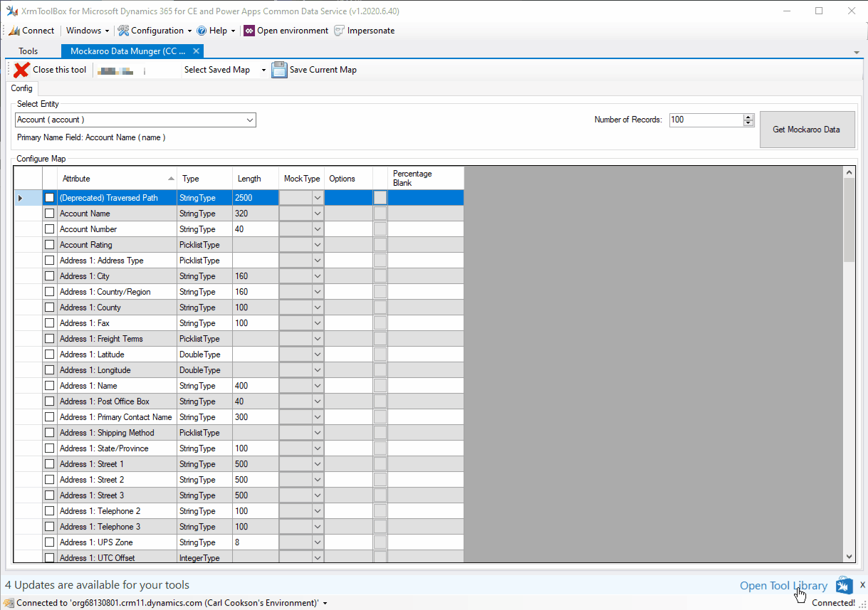The height and width of the screenshot is (610, 868).
Task: Select the Address 1: UPS Zone row text
Action: tap(96, 542)
